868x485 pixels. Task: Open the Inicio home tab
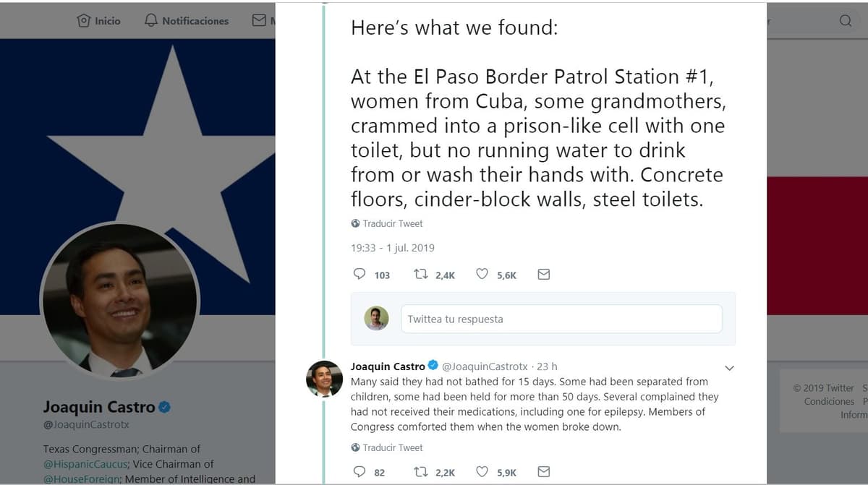pos(99,21)
